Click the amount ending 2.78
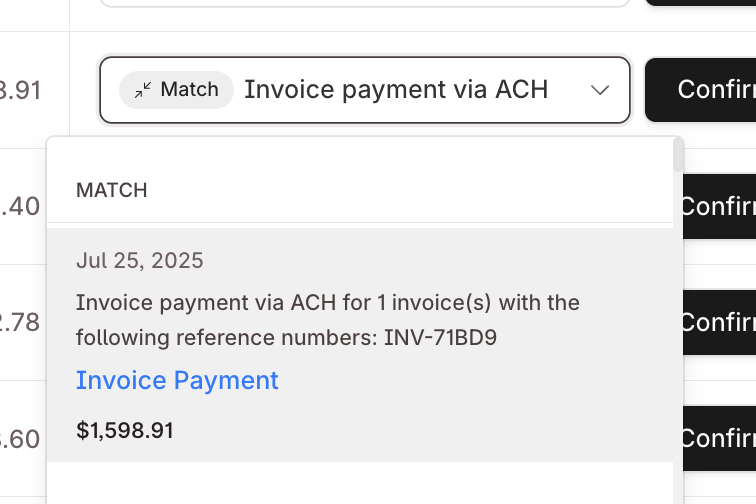Screen dimensions: 756x504 pyautogui.click(x=20, y=322)
